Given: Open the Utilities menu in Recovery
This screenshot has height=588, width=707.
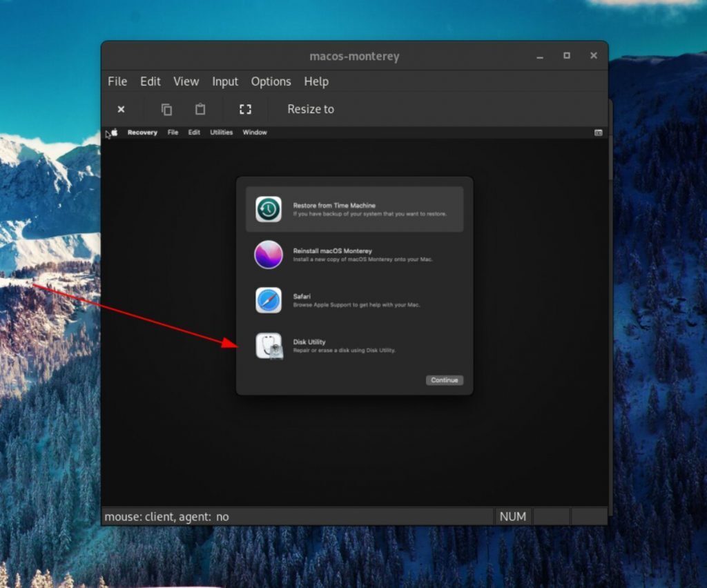Looking at the screenshot, I should [221, 132].
